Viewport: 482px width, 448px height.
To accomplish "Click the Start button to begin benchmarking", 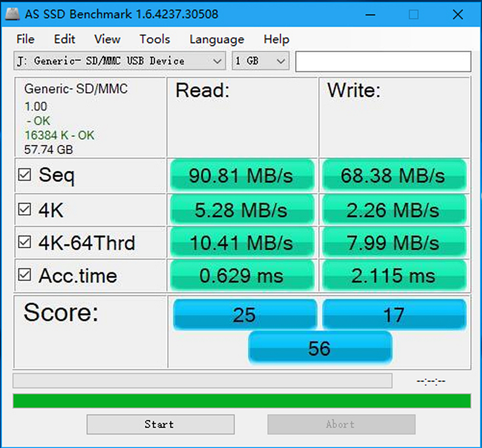I will pos(160,424).
